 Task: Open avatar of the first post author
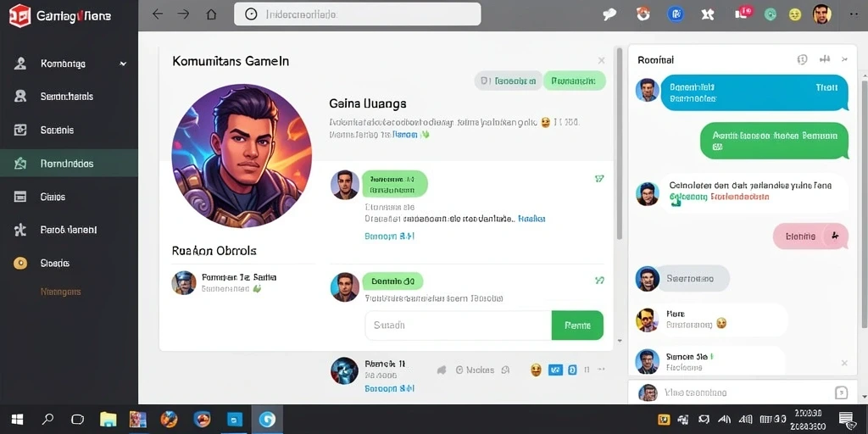pos(345,184)
